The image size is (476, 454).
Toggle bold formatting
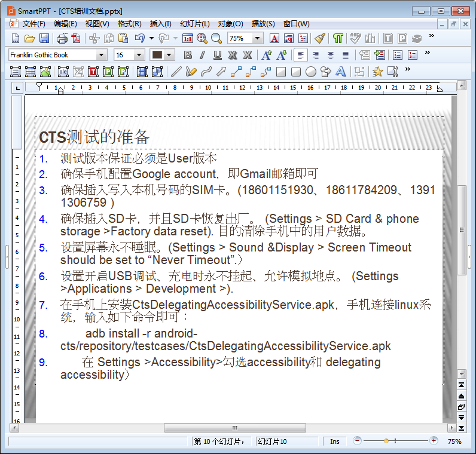[x=188, y=55]
